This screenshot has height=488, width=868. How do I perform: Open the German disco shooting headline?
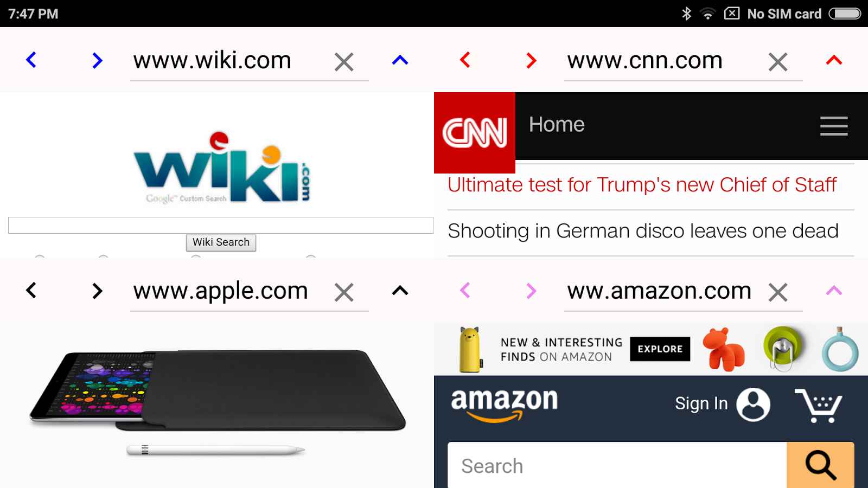coord(643,231)
